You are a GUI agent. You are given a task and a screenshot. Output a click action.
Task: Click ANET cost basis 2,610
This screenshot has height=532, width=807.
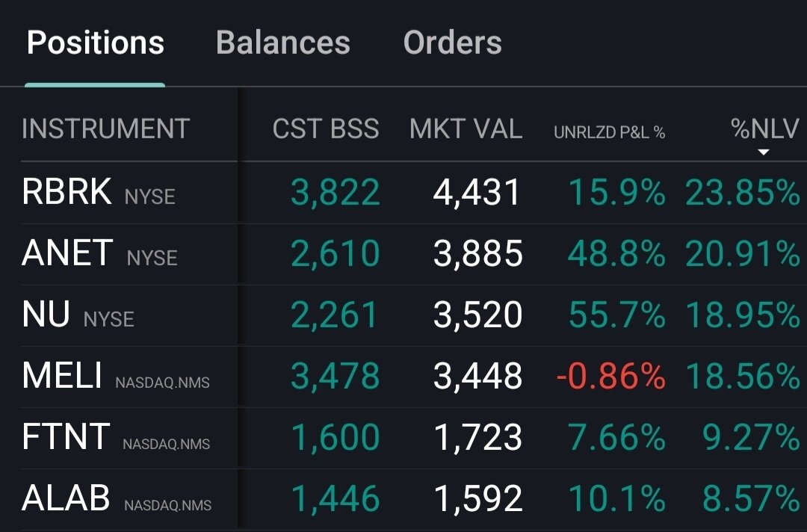[335, 254]
